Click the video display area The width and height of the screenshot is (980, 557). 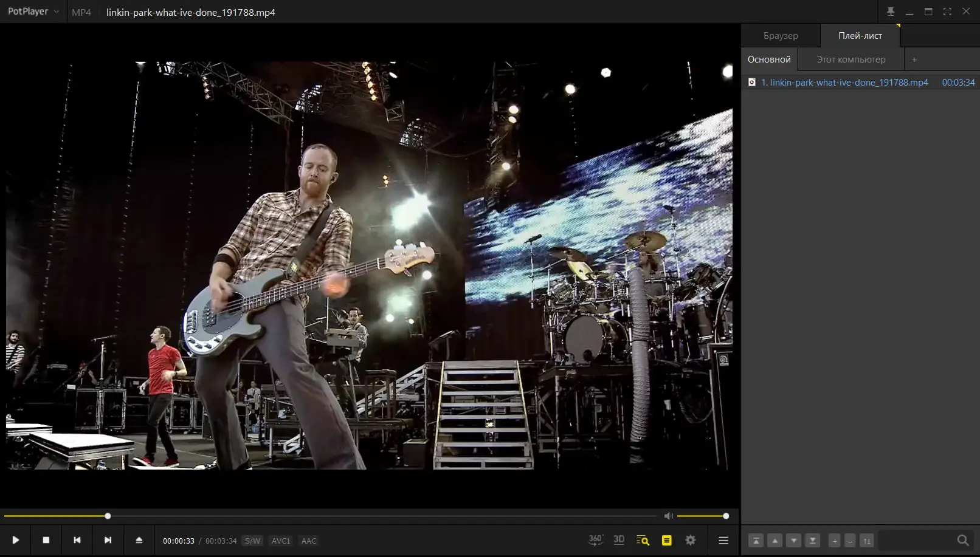370,265
